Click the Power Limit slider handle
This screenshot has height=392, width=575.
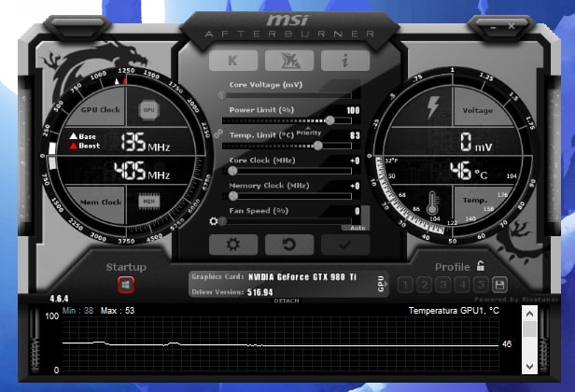(x=330, y=120)
